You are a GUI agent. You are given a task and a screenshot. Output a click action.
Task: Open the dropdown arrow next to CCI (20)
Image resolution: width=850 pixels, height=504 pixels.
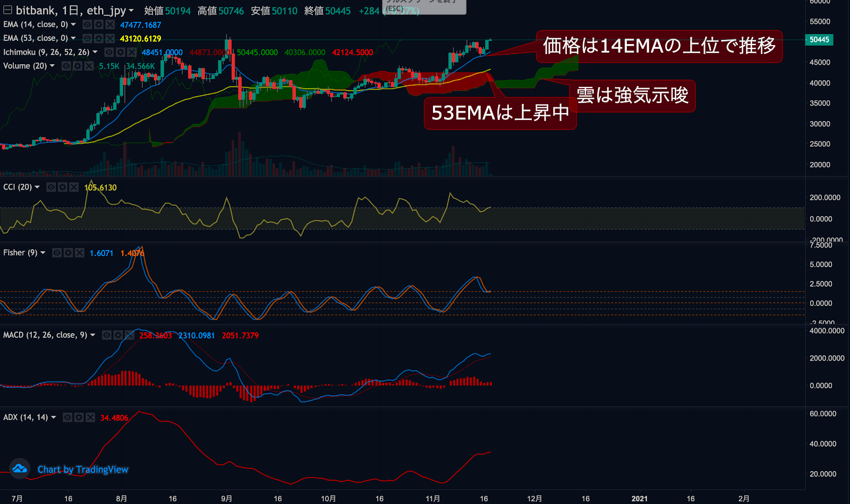[x=37, y=187]
